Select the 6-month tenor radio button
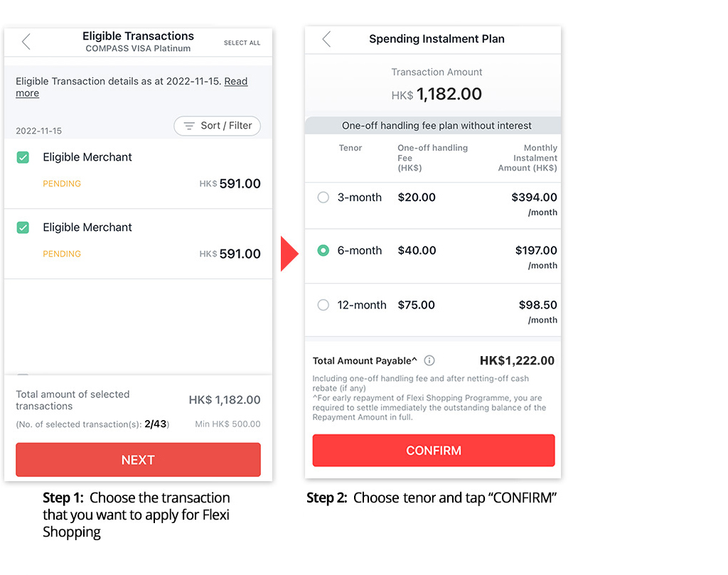Image resolution: width=728 pixels, height=575 pixels. [323, 250]
